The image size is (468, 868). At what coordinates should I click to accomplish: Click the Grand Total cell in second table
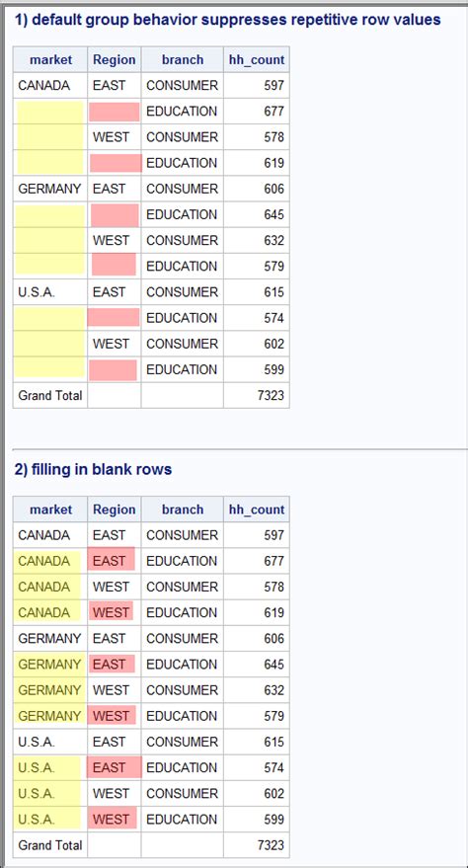(50, 845)
